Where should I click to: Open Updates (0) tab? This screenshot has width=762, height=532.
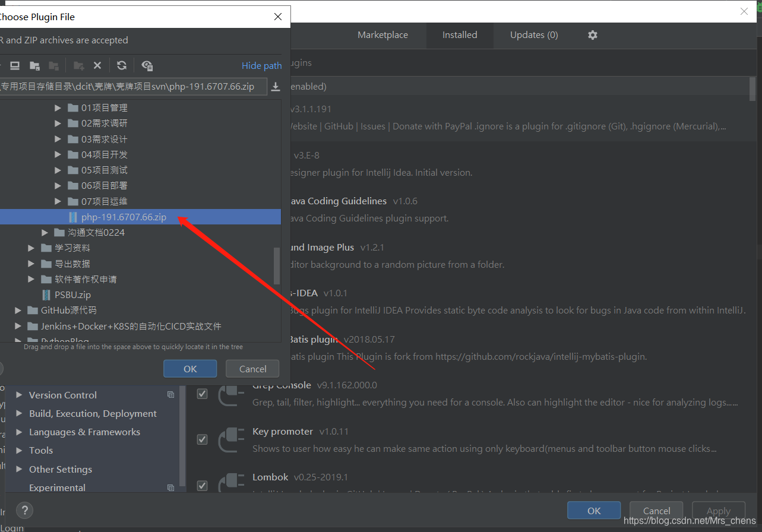tap(534, 35)
